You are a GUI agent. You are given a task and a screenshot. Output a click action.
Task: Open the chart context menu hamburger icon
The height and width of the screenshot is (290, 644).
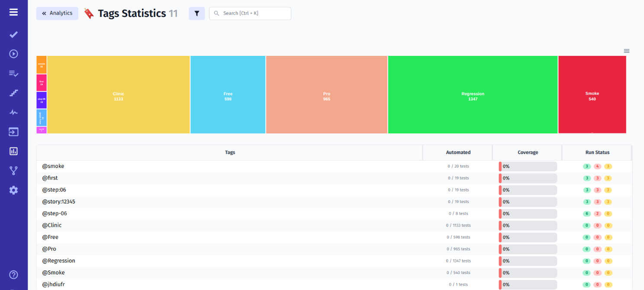coord(626,51)
